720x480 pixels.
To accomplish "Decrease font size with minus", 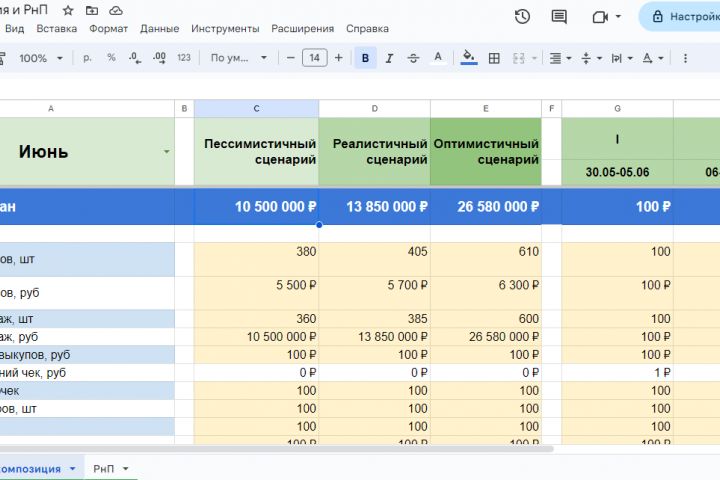I will tap(290, 58).
